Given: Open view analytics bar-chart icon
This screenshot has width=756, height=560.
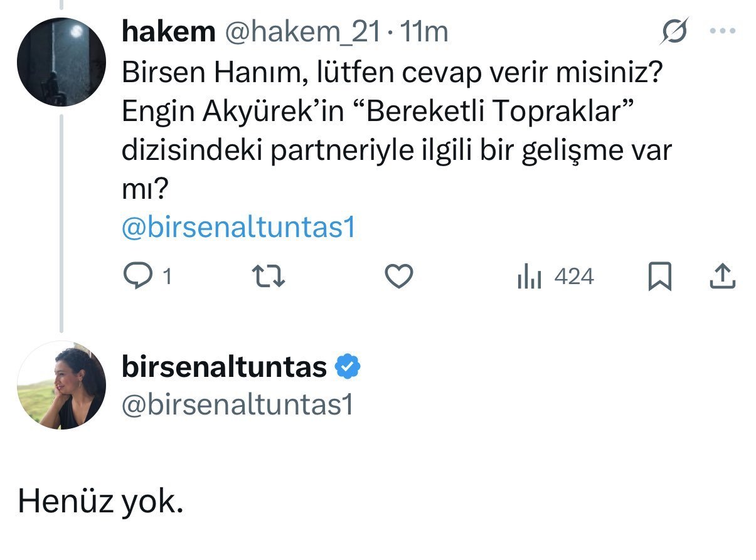Looking at the screenshot, I should [x=529, y=277].
